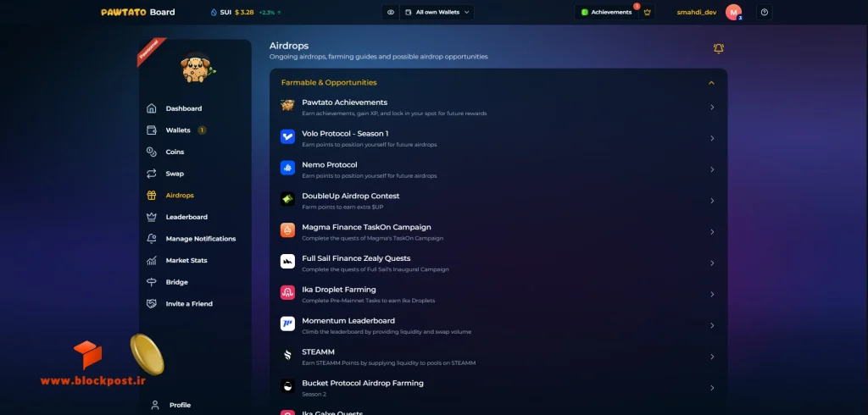Expand Volo Protocol - Season 1 chevron
The width and height of the screenshot is (868, 415).
pyautogui.click(x=712, y=138)
